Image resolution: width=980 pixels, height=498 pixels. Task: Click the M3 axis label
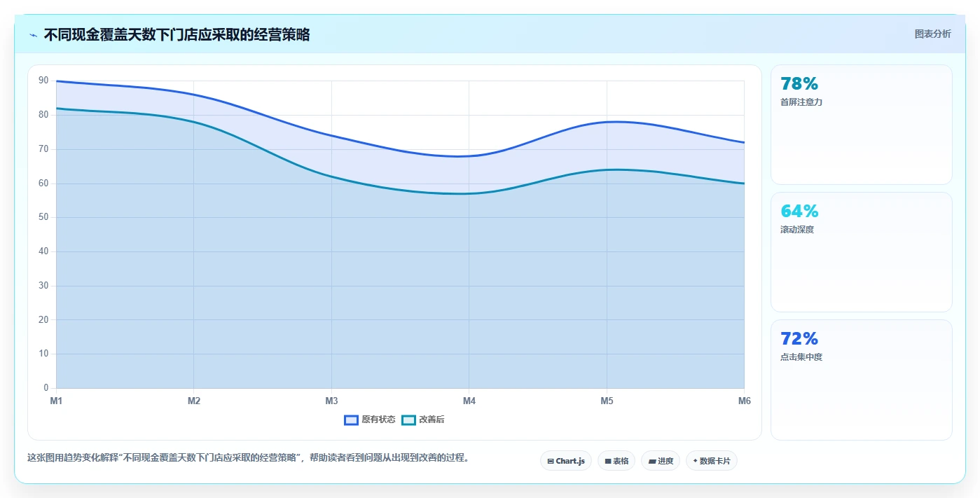[x=331, y=401]
